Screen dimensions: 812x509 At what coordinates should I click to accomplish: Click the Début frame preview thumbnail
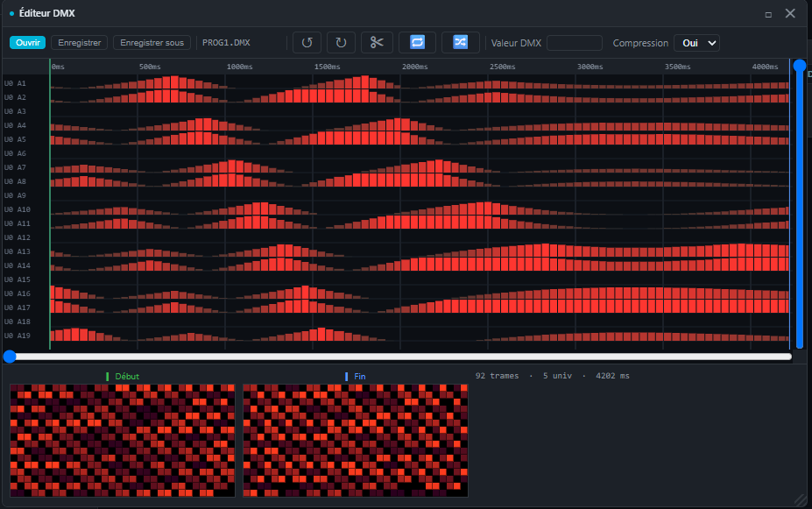(123, 440)
